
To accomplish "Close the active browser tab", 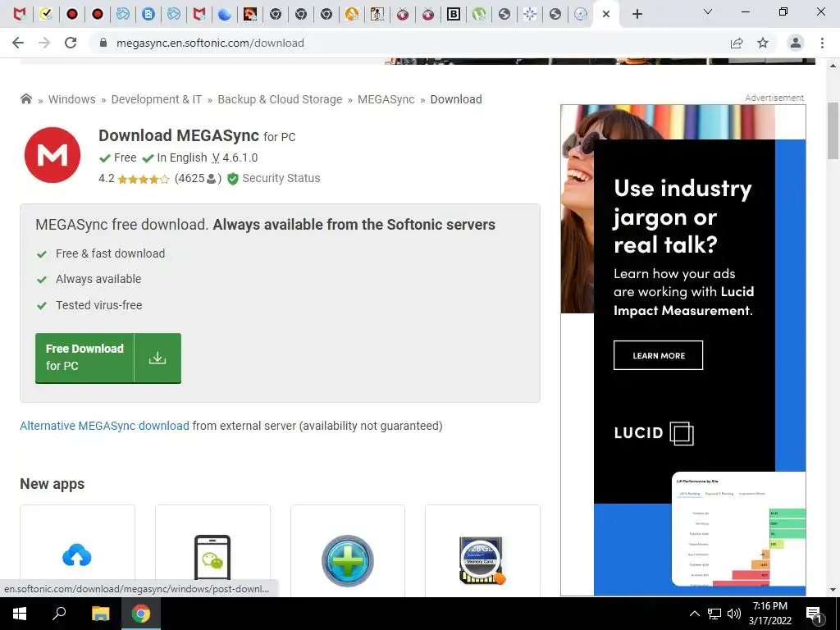I will click(x=606, y=15).
